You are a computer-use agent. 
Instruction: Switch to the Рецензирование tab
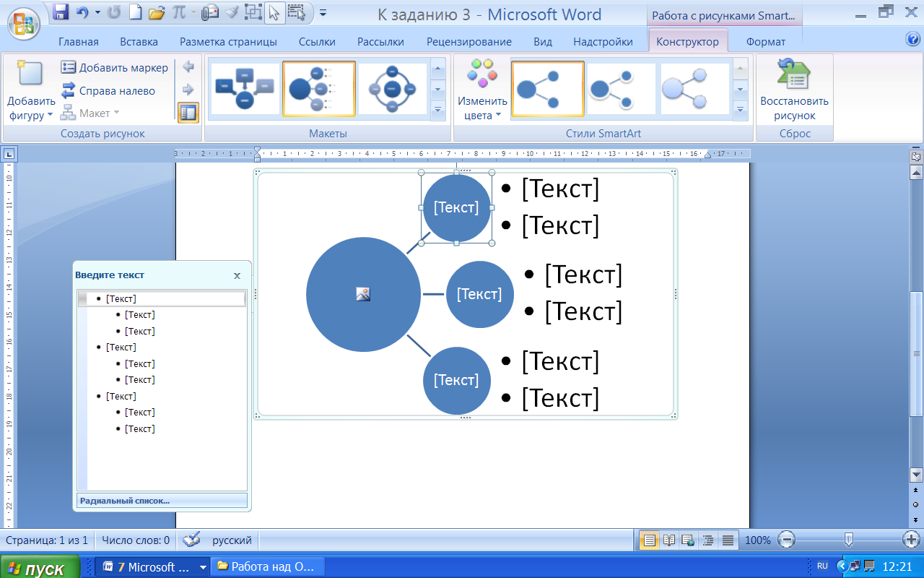[x=468, y=42]
